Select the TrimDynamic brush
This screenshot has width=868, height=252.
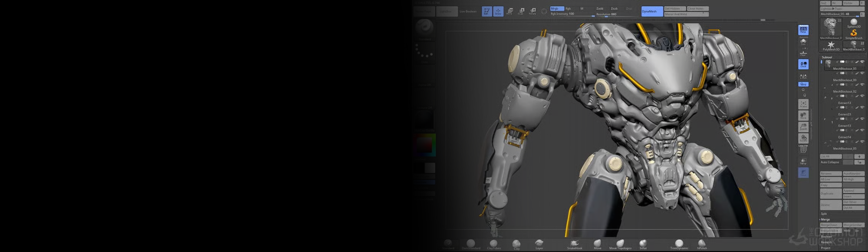click(679, 244)
